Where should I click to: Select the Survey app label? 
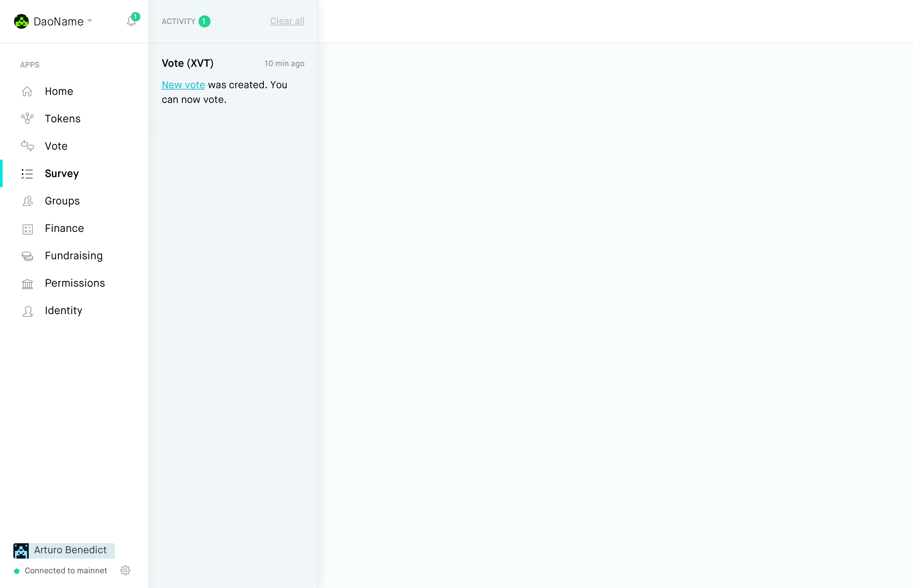[x=62, y=174]
